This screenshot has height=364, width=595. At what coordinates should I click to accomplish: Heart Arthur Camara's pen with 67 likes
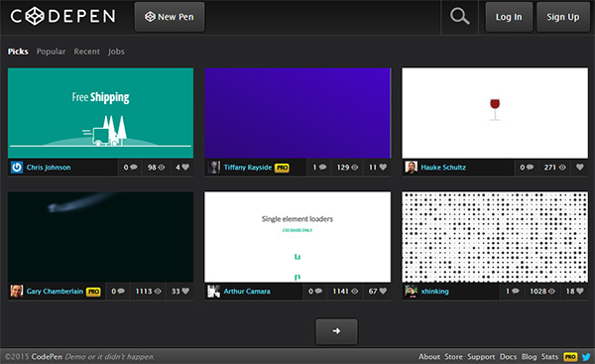tap(383, 291)
